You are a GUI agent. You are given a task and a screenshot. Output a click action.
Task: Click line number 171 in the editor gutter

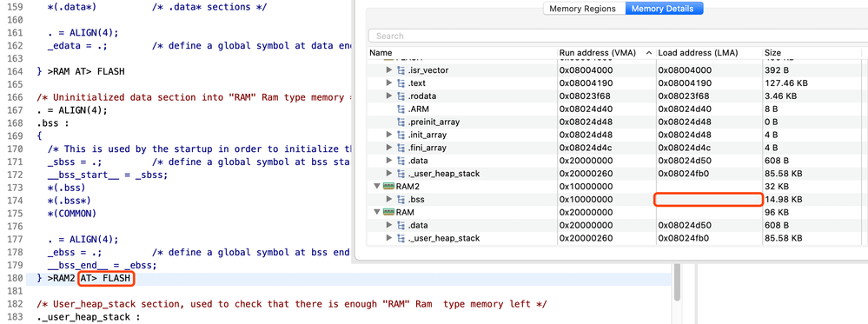tap(16, 162)
